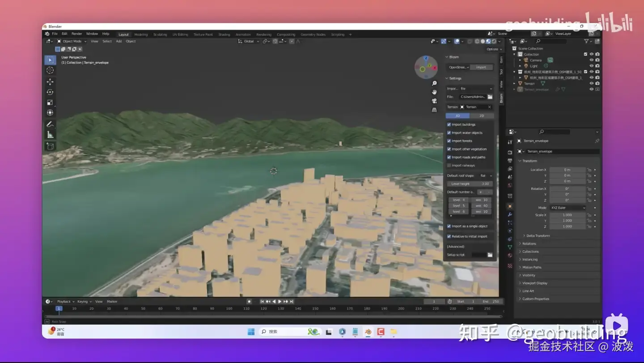Activate the Scale tool

click(50, 102)
